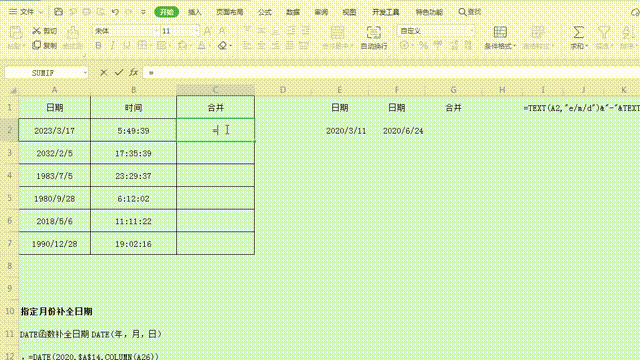This screenshot has width=640, height=360.
Task: Open the font name dropdown (宋体)
Action: 156,31
